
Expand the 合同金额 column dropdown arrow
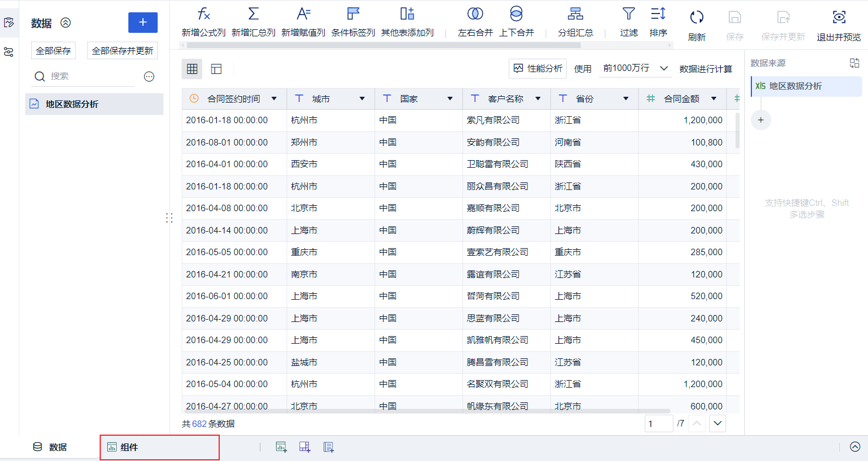[x=713, y=99]
